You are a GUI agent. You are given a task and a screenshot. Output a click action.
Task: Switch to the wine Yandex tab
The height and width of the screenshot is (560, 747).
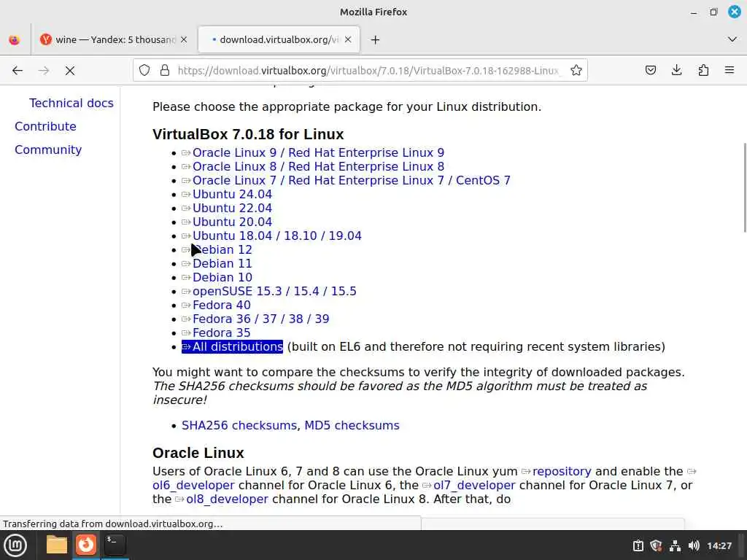[113, 39]
